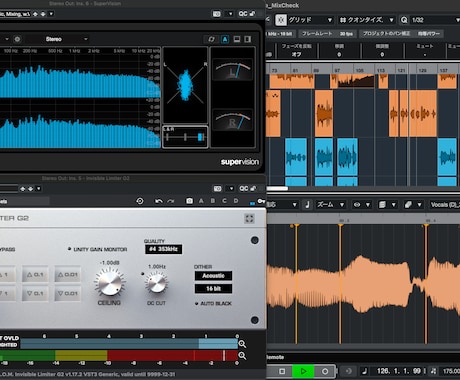Click the reset refresh icon in SuperVision

211,39
